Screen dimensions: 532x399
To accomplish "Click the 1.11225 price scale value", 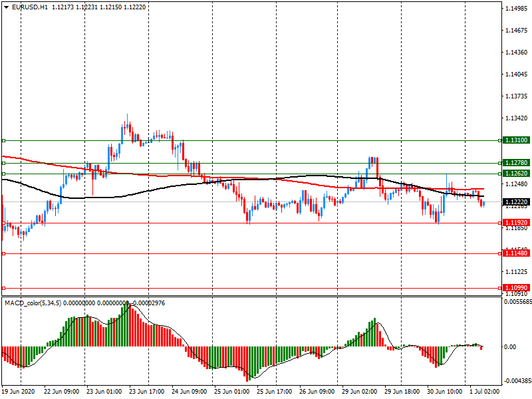I will coord(517,272).
